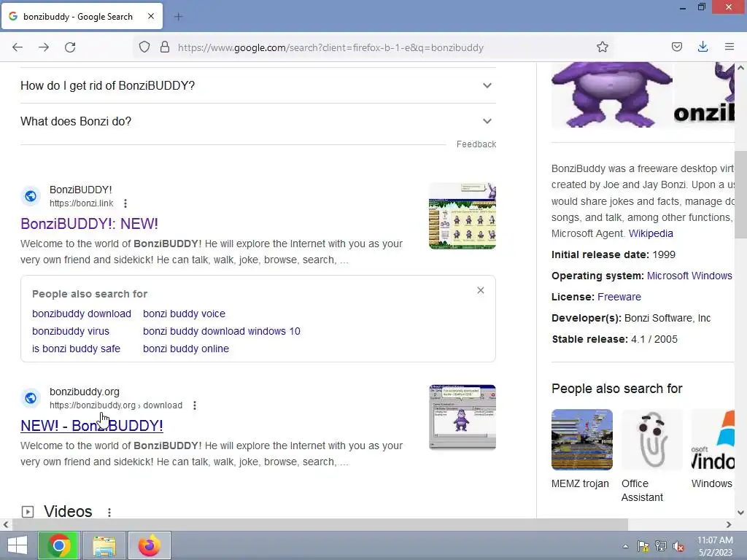Screen dimensions: 747x560
Task: Go back using the browser back arrow
Action: [18, 47]
